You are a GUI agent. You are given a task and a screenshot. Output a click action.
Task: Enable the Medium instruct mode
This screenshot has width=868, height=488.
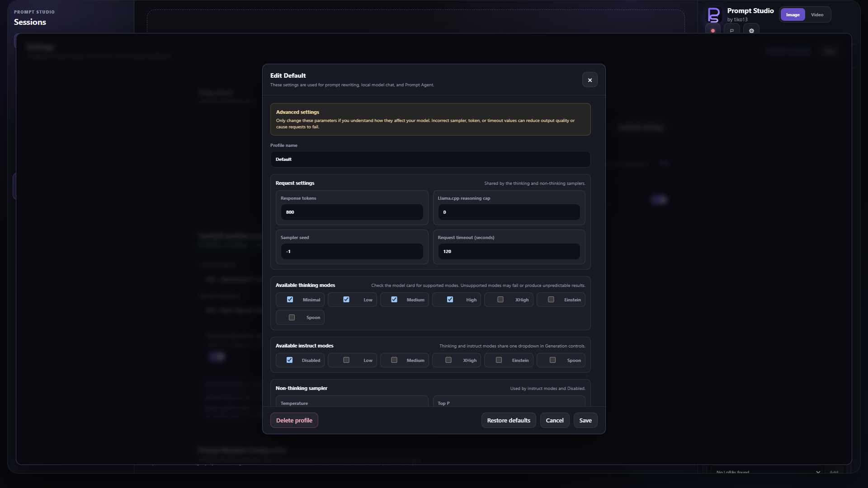coord(394,360)
